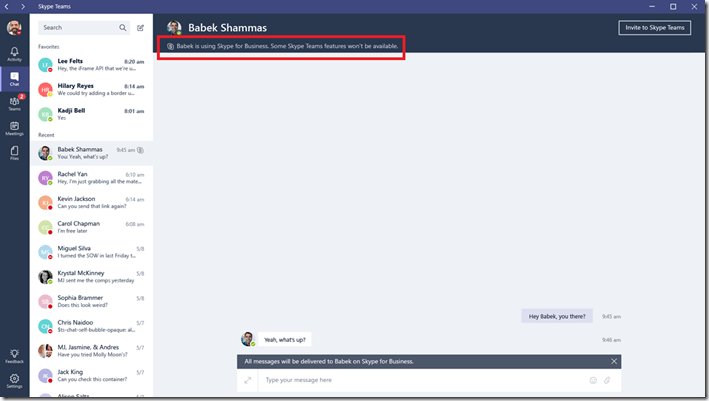Open the Kevin Jackson conversation

pyautogui.click(x=91, y=203)
